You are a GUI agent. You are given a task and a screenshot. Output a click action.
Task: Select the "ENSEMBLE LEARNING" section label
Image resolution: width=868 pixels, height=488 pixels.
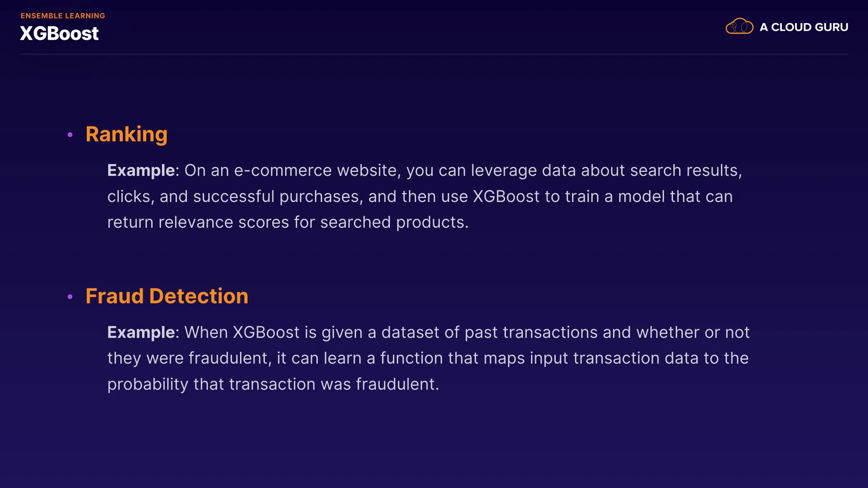pyautogui.click(x=63, y=16)
